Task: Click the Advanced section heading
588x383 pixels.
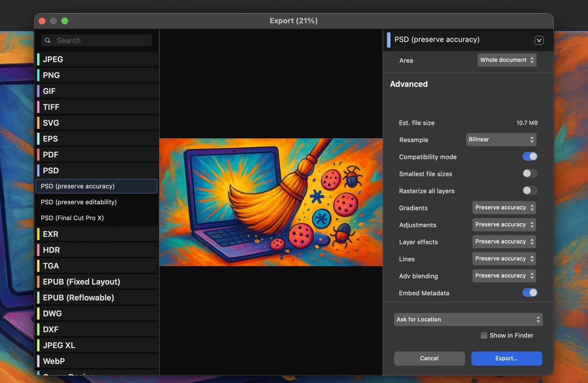Action: pos(409,84)
